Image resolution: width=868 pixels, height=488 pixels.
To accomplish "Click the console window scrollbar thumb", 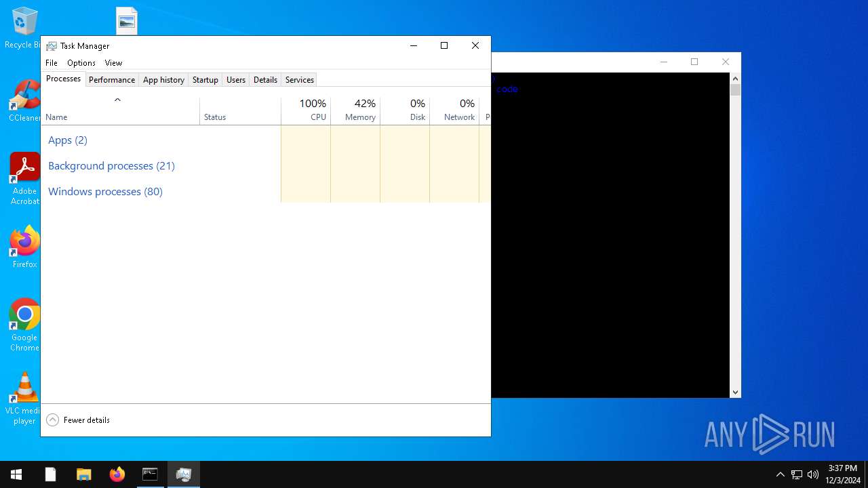I will pyautogui.click(x=735, y=90).
